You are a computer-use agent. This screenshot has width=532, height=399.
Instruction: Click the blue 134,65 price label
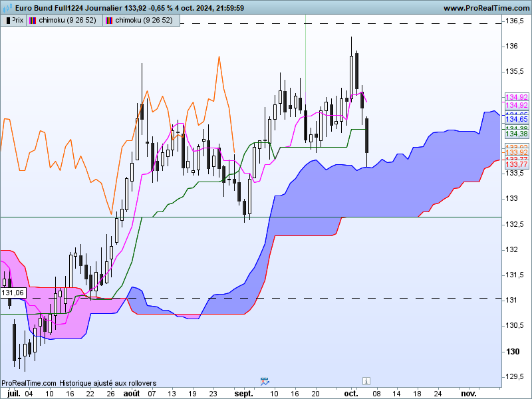pyautogui.click(x=517, y=119)
